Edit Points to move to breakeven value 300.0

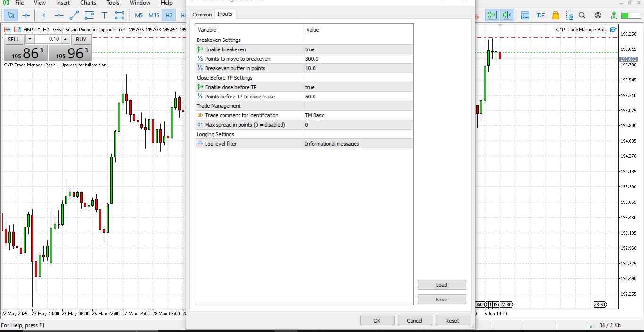(x=358, y=59)
